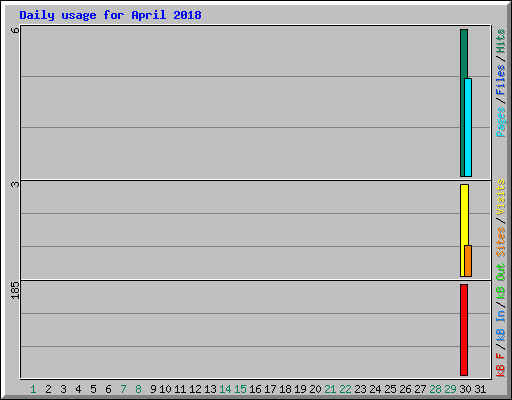
Task: Click the orange Sites bar
Action: 468,261
